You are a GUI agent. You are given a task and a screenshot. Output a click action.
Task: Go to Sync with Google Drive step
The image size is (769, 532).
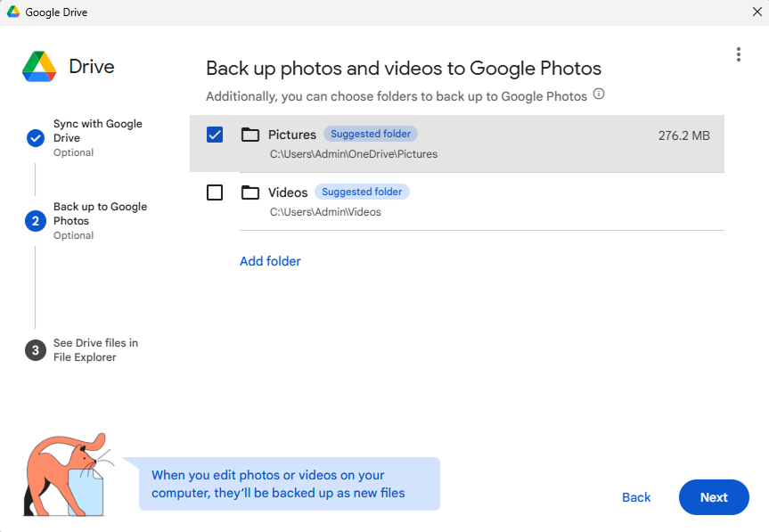(97, 131)
